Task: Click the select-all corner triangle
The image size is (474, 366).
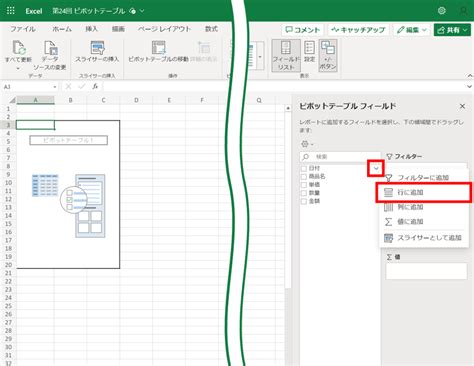Action: click(12, 100)
